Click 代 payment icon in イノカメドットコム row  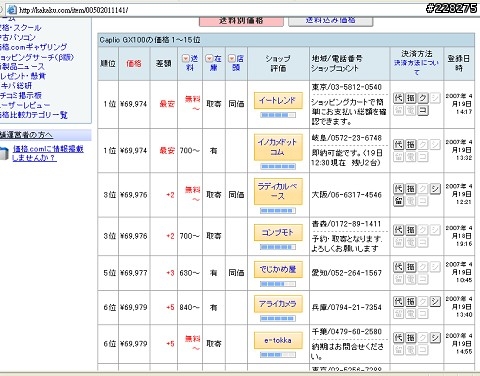(399, 145)
